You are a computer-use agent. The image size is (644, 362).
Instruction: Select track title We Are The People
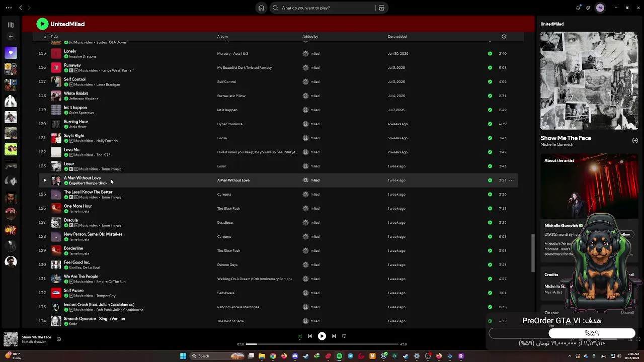tap(81, 277)
